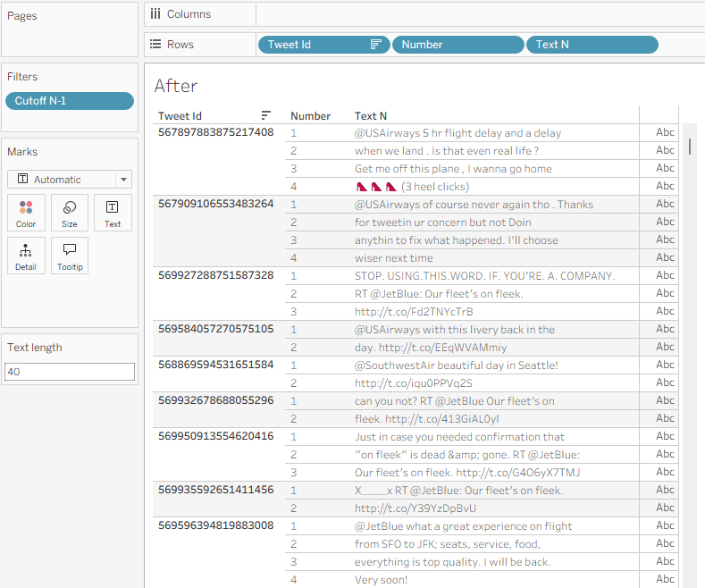Select the Number pill on Rows
The height and width of the screenshot is (588, 705).
[x=457, y=45]
